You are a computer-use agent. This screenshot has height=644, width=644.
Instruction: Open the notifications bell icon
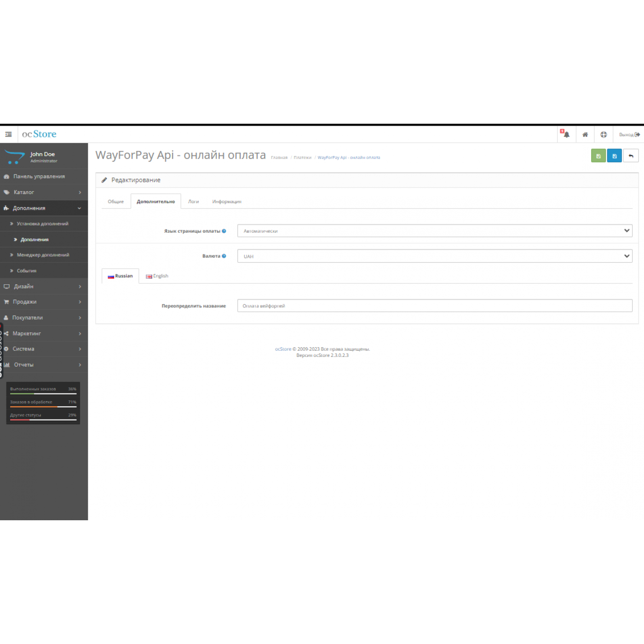tap(566, 134)
